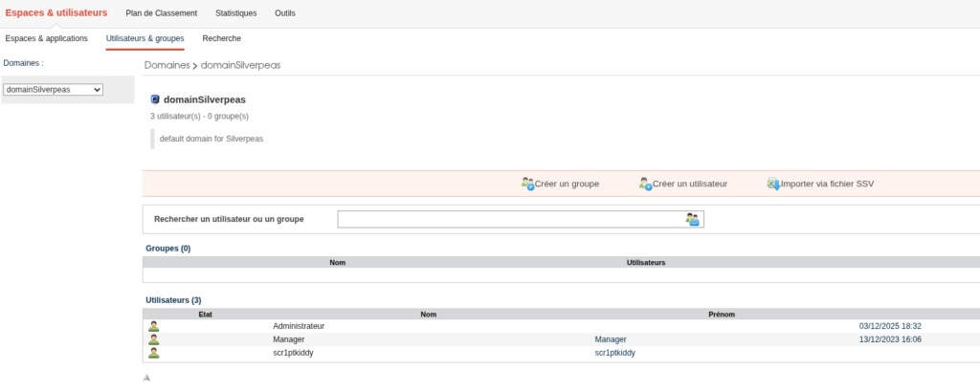
Task: Click the back-to-top arrow icon
Action: [147, 379]
